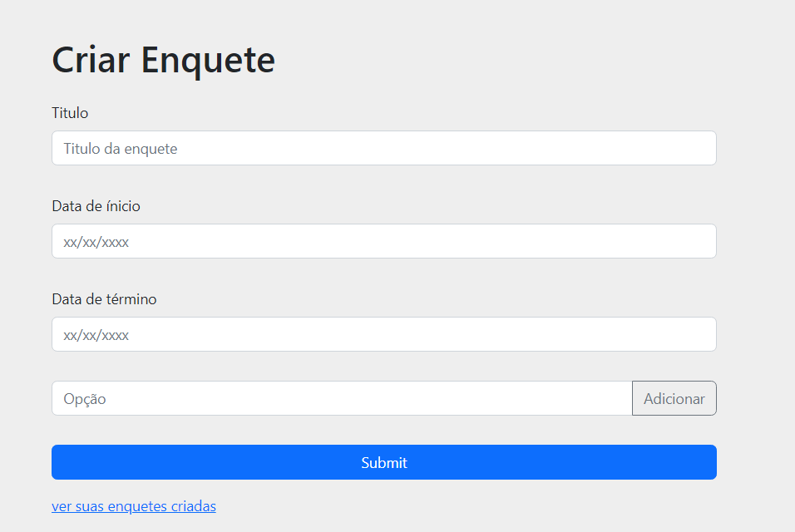The height and width of the screenshot is (532, 795).
Task: Click the Data de ínicio label
Action: pos(96,206)
